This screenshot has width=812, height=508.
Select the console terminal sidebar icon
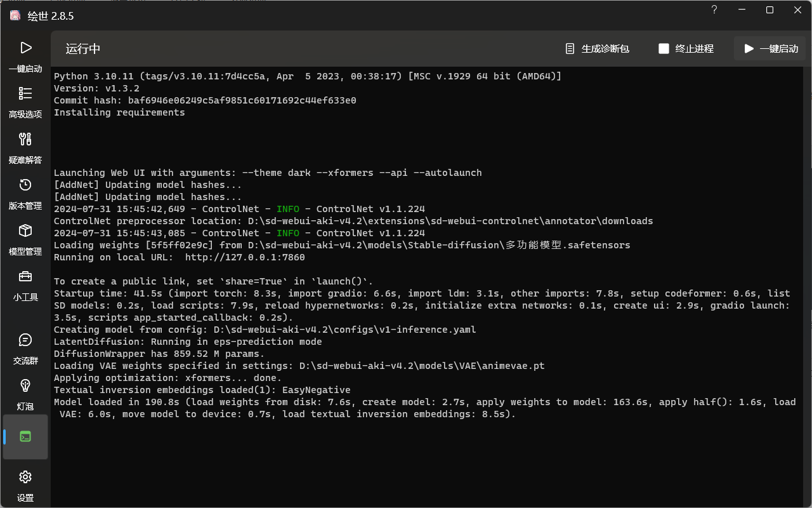[25, 437]
